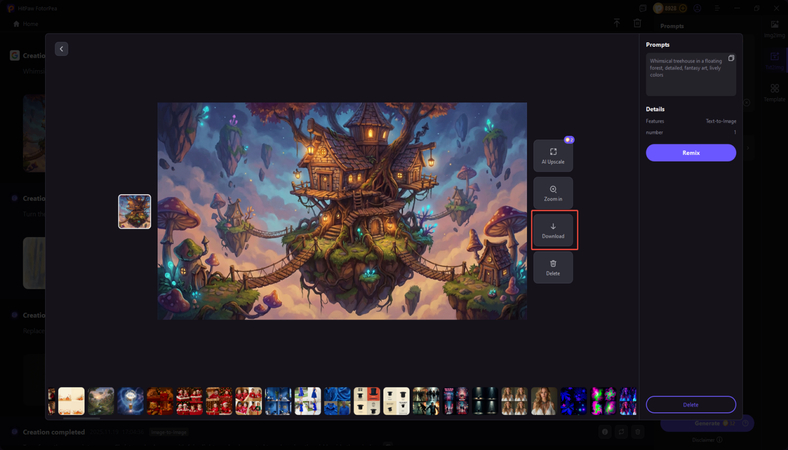788x450 pixels.
Task: Click the Zoom in magnifier button
Action: pos(553,193)
